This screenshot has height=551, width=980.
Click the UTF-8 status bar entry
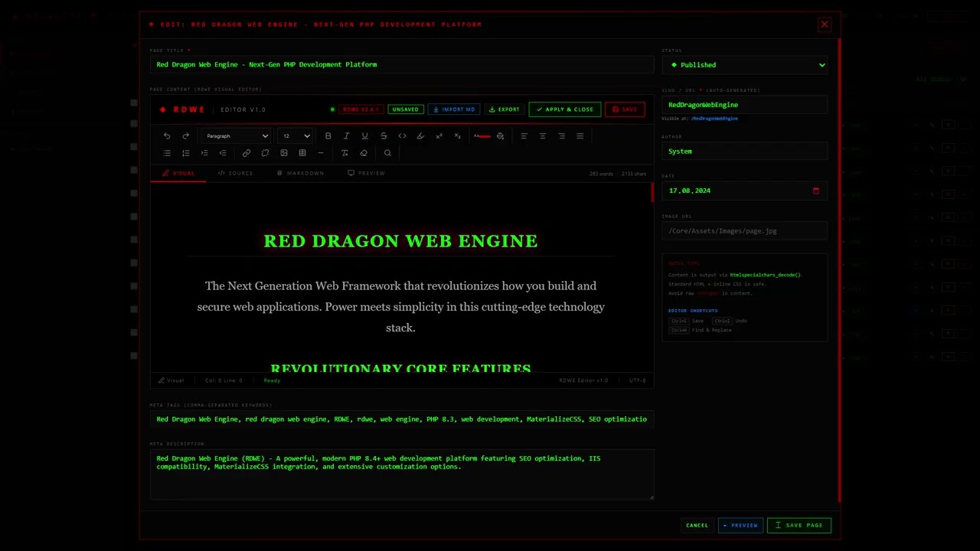click(638, 380)
